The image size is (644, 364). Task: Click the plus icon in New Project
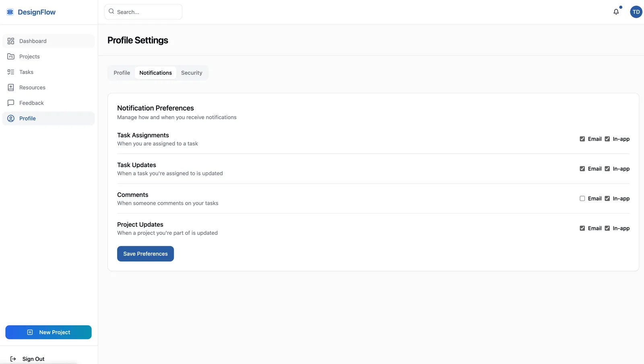tap(30, 332)
